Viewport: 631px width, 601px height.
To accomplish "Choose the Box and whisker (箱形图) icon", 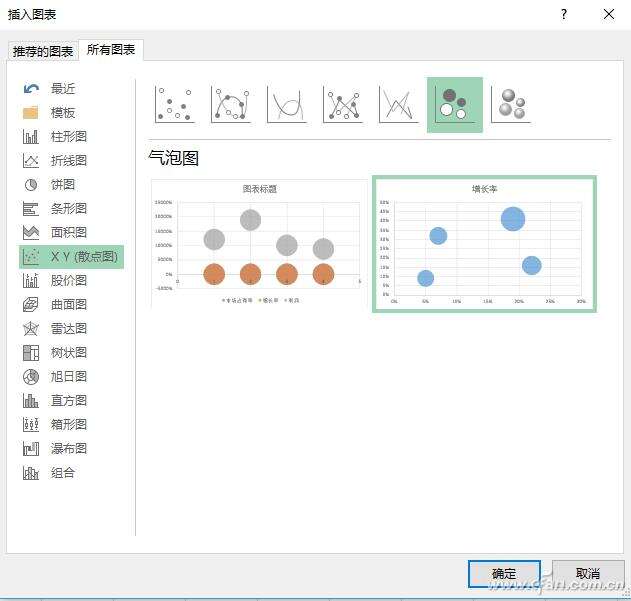I will [x=31, y=425].
